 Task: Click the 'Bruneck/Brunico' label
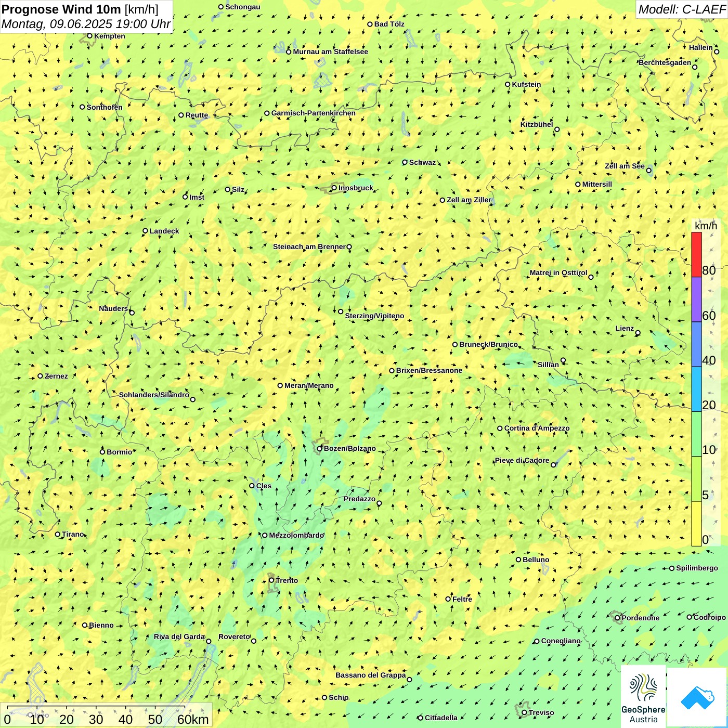pos(488,344)
